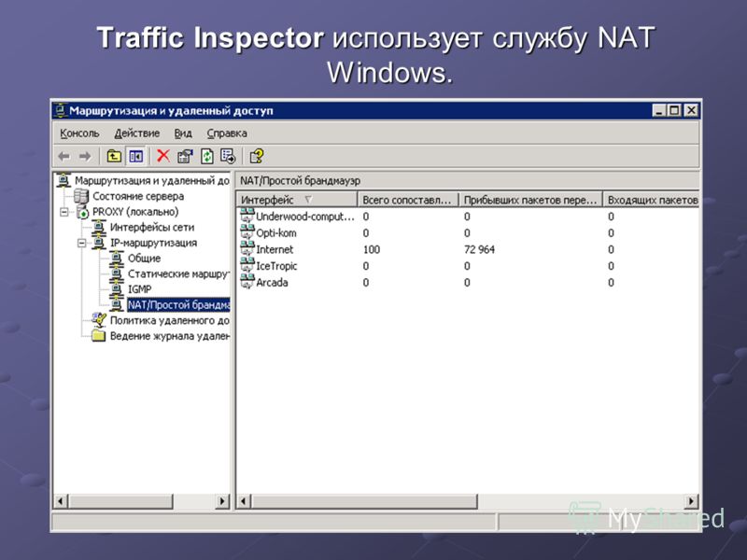Click the Forward arrow toolbar icon
This screenshot has width=747, height=560.
pos(85,156)
